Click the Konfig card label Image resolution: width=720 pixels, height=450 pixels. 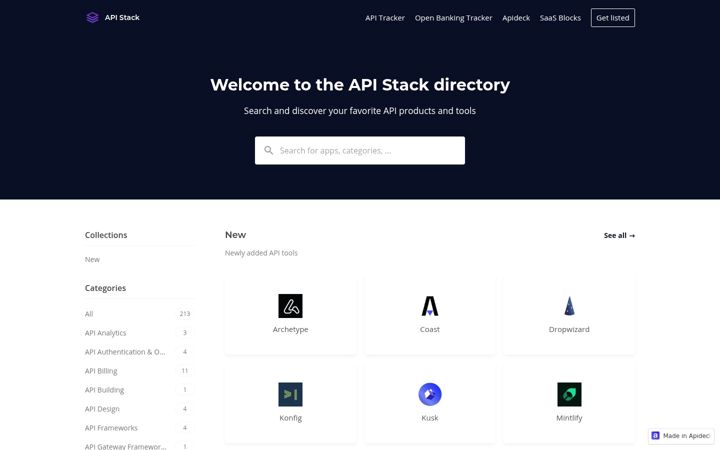[290, 418]
